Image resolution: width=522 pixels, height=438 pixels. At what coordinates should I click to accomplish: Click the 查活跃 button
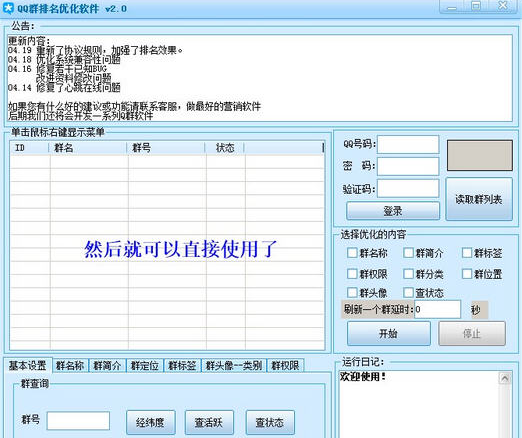tap(209, 422)
